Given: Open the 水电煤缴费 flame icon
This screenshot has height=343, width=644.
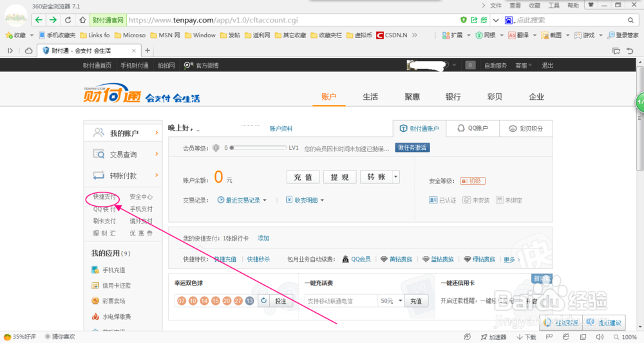Looking at the screenshot, I should click(95, 317).
